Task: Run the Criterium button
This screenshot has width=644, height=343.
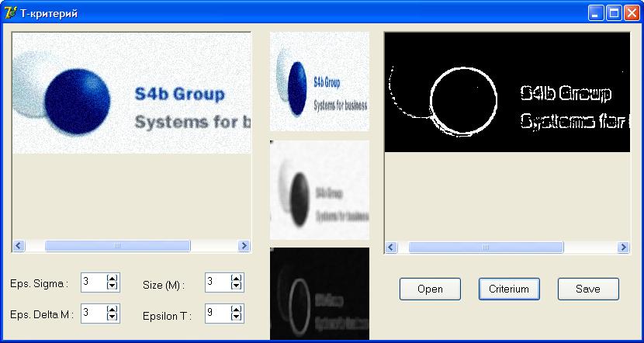Action: [x=509, y=289]
